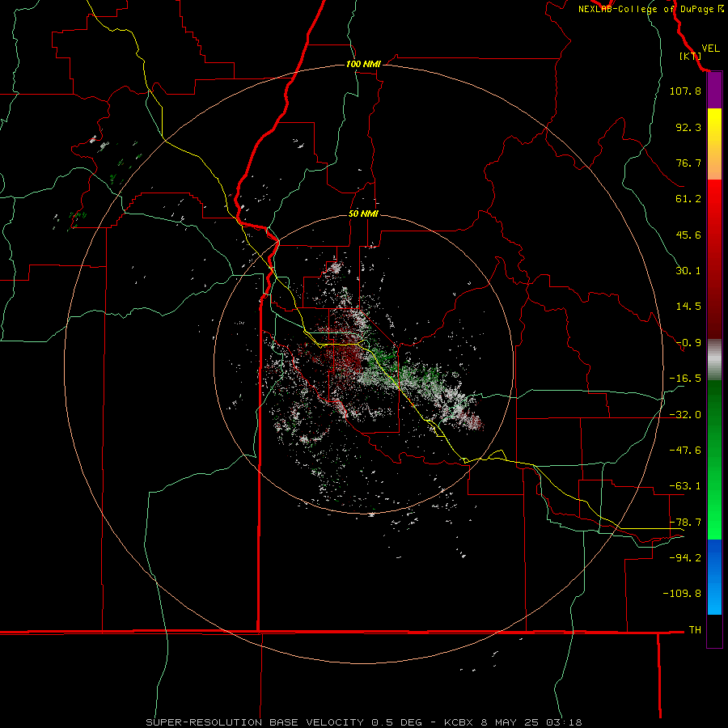Select the -78.7 scale value
Viewport: 728px width, 728px height.
click(x=685, y=523)
